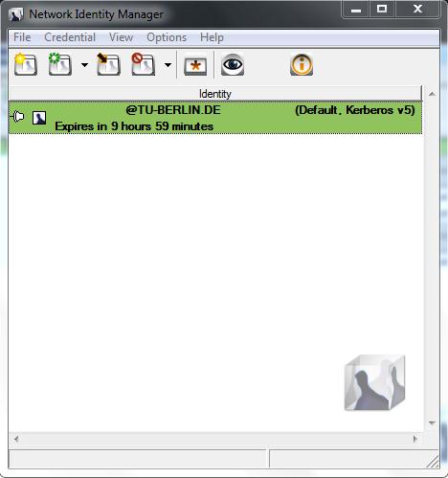
Task: Click the identity icon beside TU-BERLIN.DE
Action: 39,118
